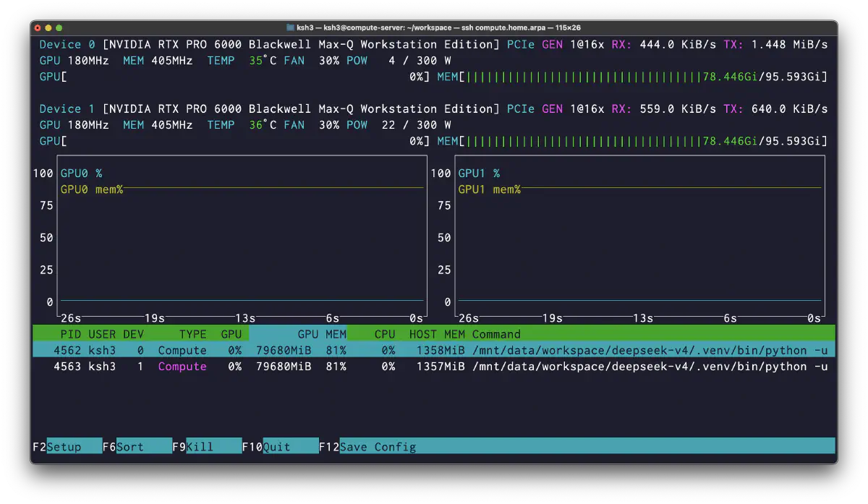Click the GPU0 % graph legend
This screenshot has width=868, height=504.
tap(81, 174)
